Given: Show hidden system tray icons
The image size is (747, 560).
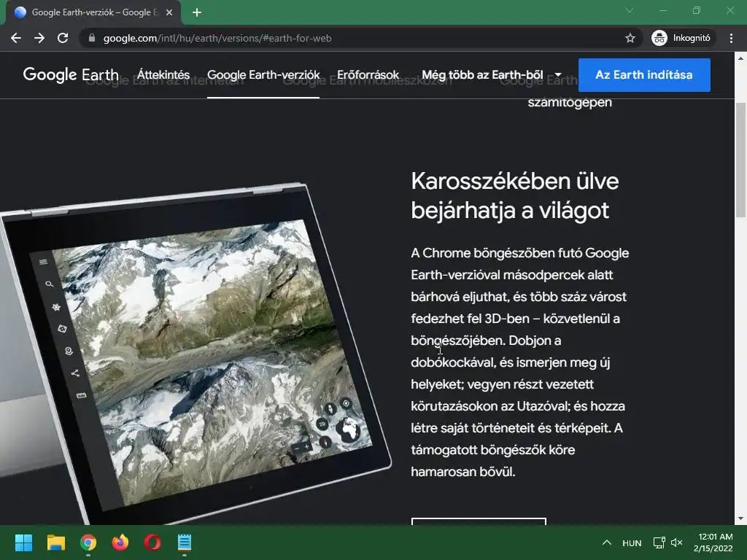Looking at the screenshot, I should point(606,542).
